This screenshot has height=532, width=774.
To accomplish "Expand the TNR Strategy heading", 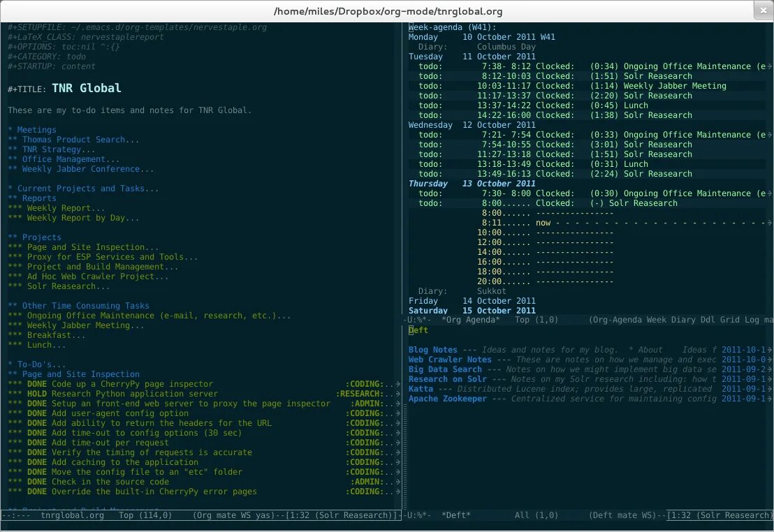I will click(52, 149).
